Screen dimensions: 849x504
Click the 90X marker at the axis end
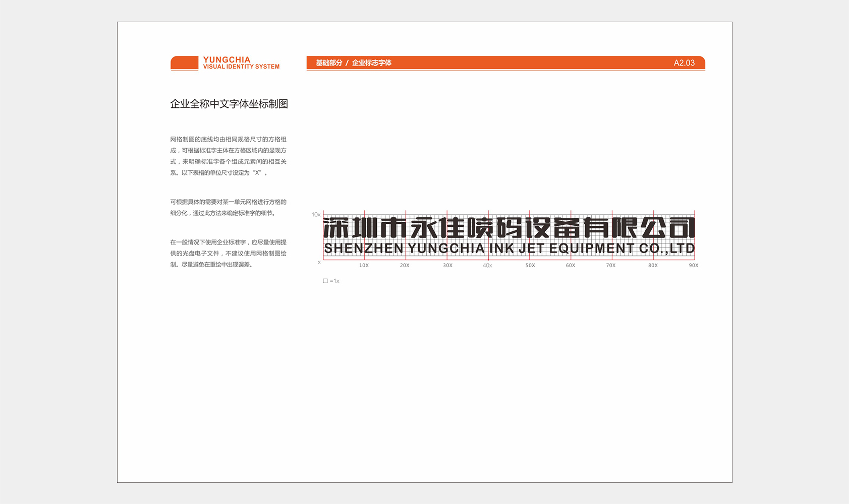pos(694,265)
